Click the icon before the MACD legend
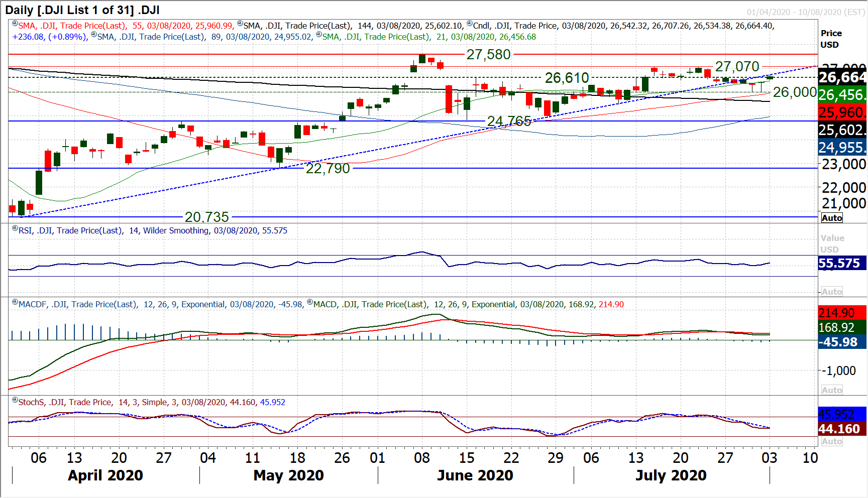Image resolution: width=868 pixels, height=498 pixels. click(310, 302)
